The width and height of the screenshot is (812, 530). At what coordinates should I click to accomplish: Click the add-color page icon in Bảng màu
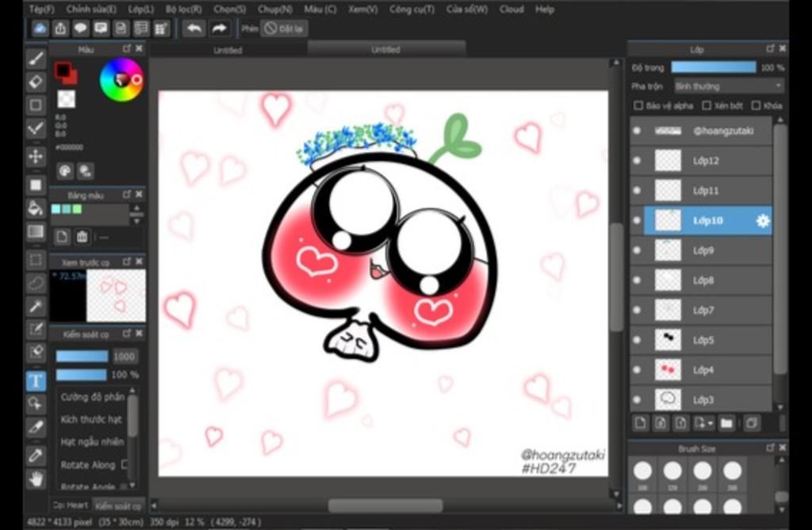[x=62, y=237]
